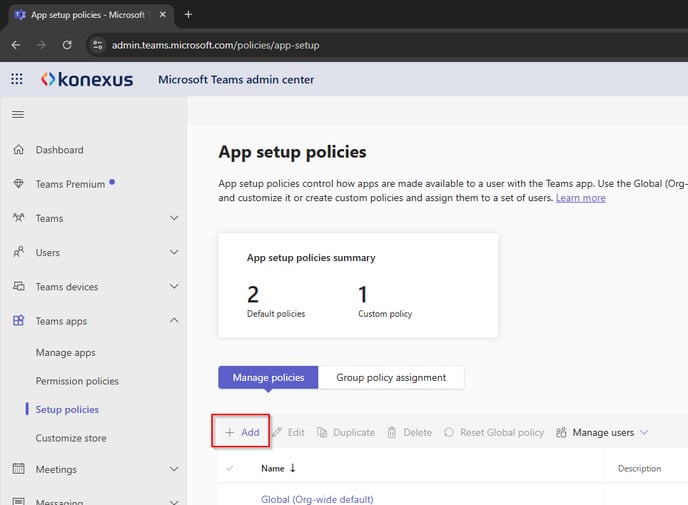688x505 pixels.
Task: Expand the Users section chevron
Action: click(x=174, y=252)
